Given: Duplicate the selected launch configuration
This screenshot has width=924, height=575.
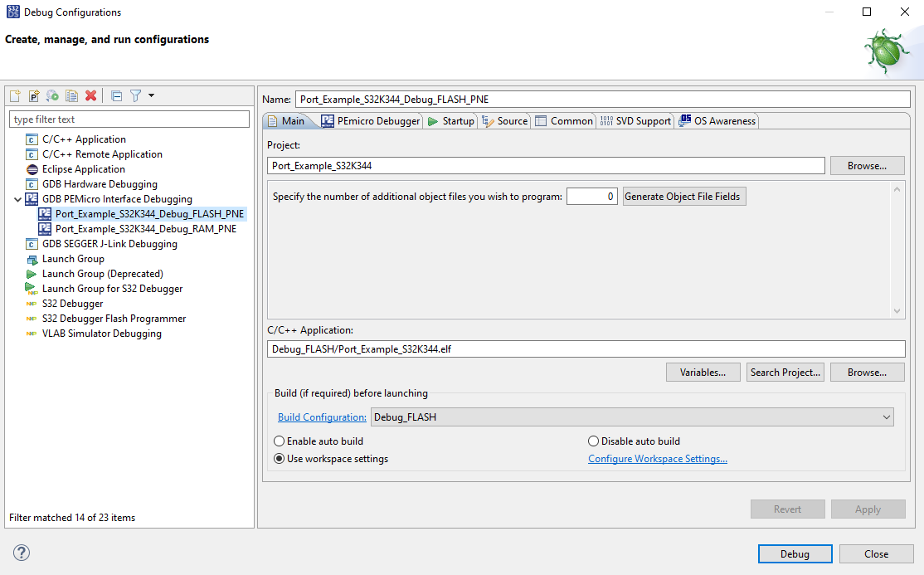Looking at the screenshot, I should (x=72, y=96).
